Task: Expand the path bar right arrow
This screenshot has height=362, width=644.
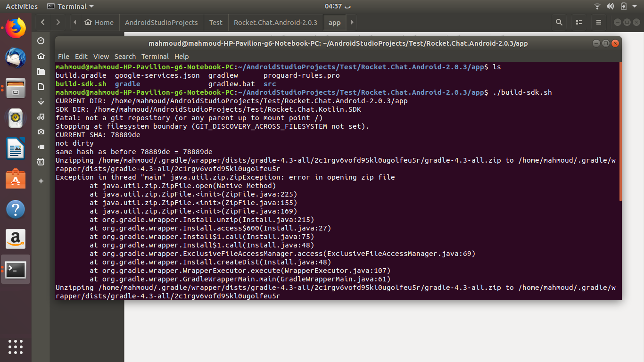Action: [x=352, y=22]
